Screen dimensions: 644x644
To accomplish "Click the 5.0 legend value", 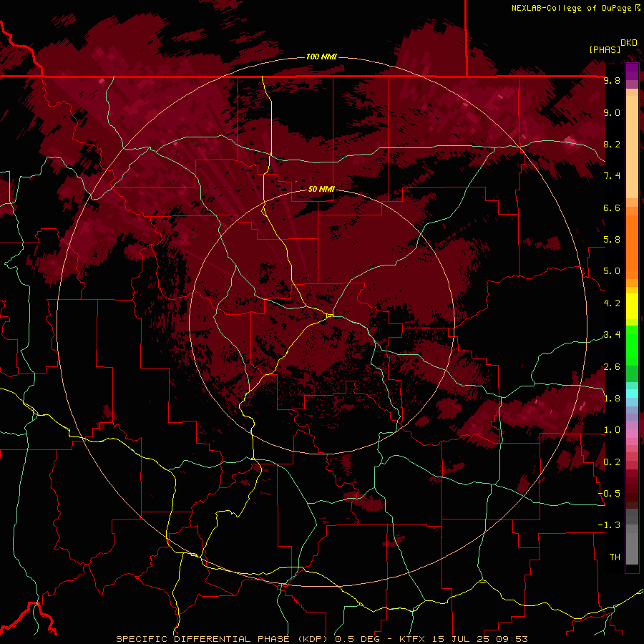I will coord(612,271).
